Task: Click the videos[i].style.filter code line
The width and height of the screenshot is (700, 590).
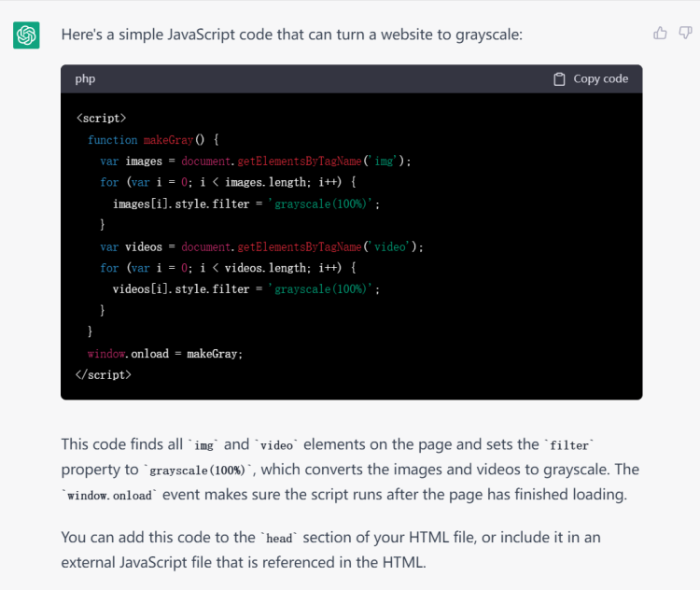Action: (246, 289)
